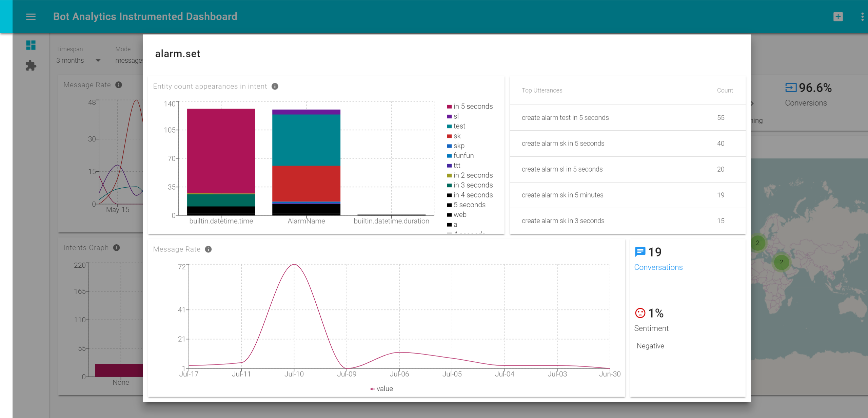The height and width of the screenshot is (418, 868).
Task: Click the AlarmName teal bar segment
Action: pyautogui.click(x=306, y=140)
